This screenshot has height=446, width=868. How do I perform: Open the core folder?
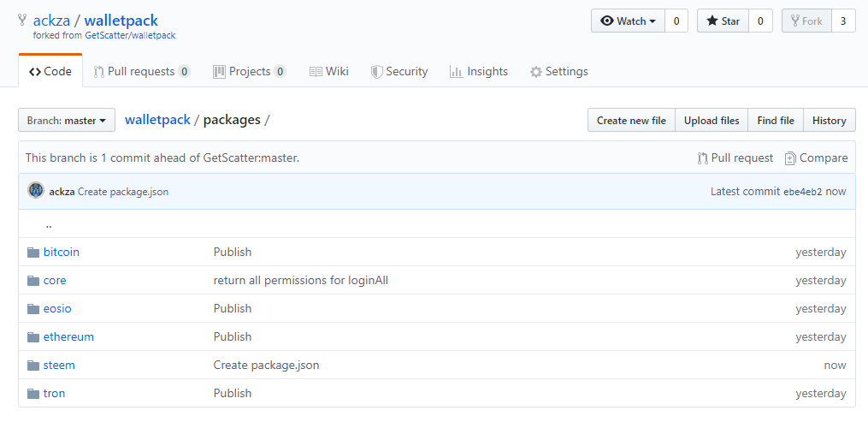pos(55,280)
